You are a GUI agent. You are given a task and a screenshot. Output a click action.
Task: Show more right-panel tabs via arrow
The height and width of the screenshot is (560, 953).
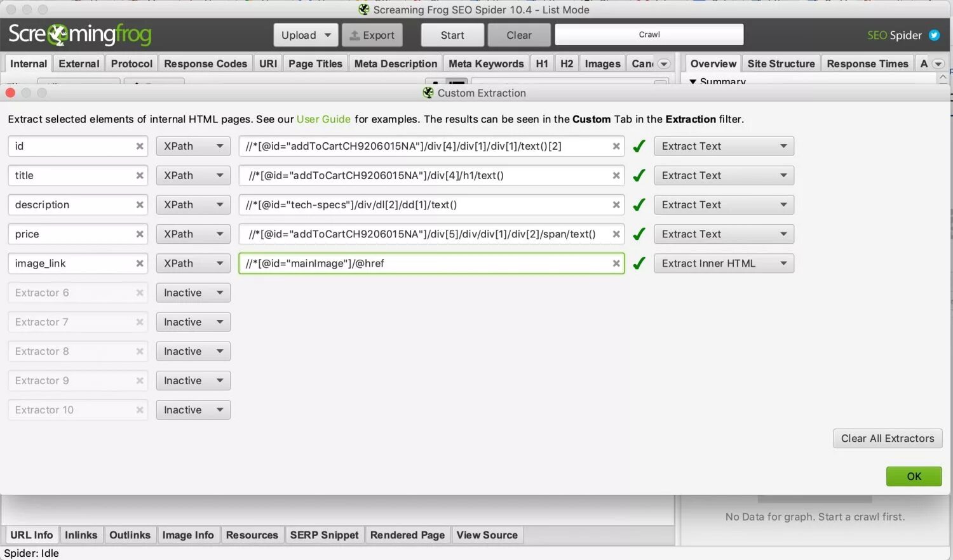click(x=938, y=63)
